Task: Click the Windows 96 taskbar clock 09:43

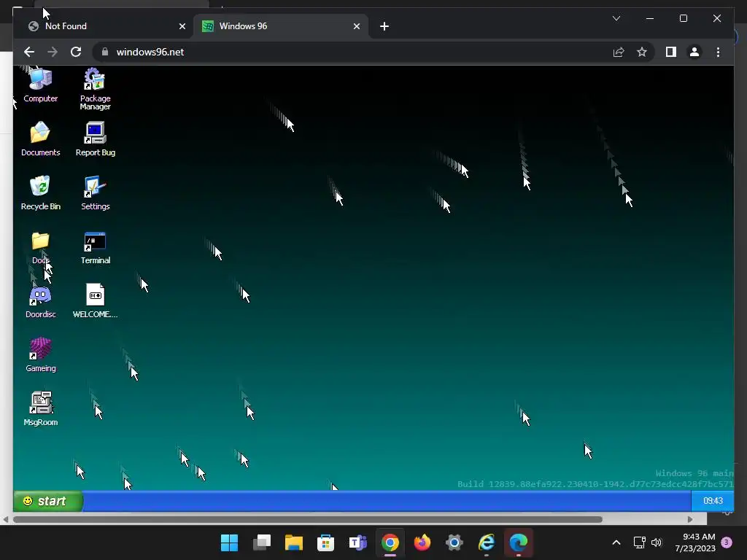Action: coord(713,501)
